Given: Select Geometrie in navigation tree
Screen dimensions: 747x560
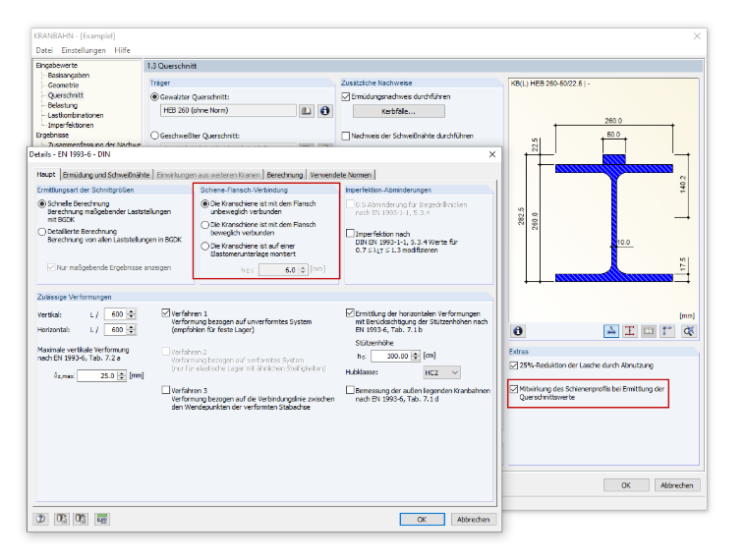Looking at the screenshot, I should (x=63, y=85).
